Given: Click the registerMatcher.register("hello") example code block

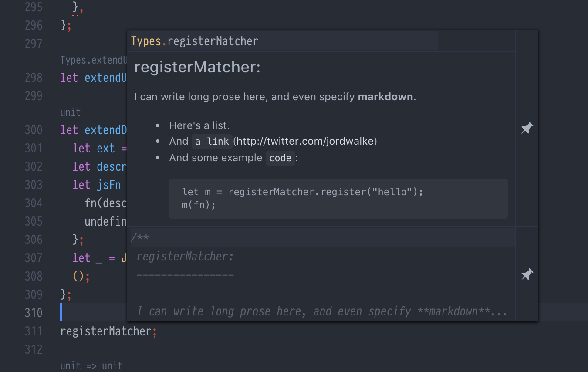Looking at the screenshot, I should pos(338,198).
